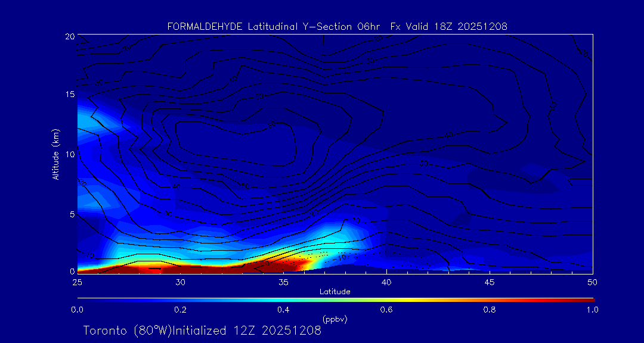
Task: Click latitude axis tick label 50
Action: coord(593,282)
